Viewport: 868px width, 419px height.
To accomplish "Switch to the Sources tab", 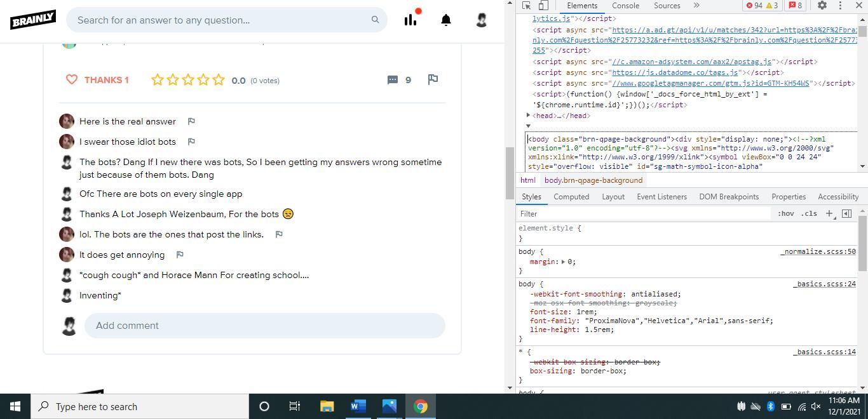I will [667, 5].
